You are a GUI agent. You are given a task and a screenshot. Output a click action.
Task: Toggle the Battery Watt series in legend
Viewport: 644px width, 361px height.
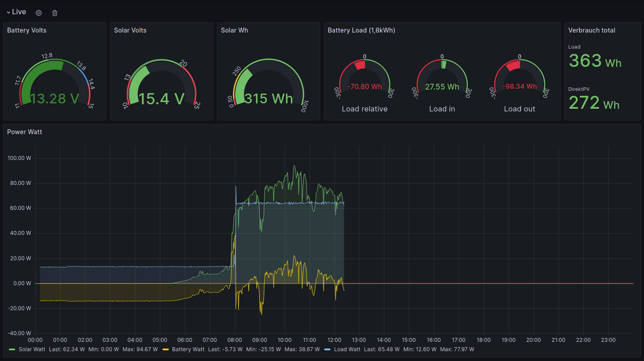[188, 349]
